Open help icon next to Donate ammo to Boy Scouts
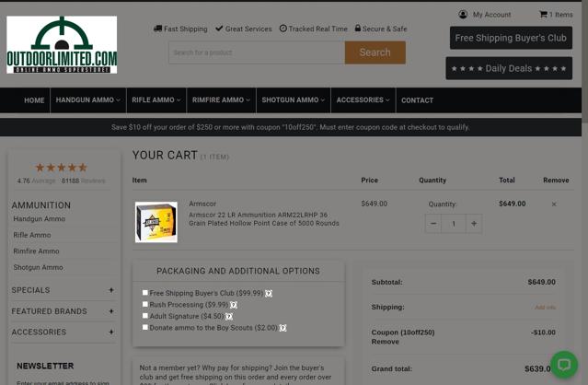This screenshot has height=385, width=588. (282, 328)
